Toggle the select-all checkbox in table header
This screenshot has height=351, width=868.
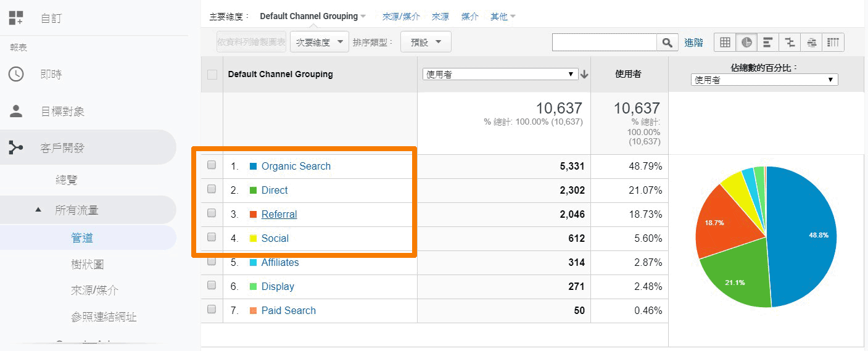click(212, 75)
